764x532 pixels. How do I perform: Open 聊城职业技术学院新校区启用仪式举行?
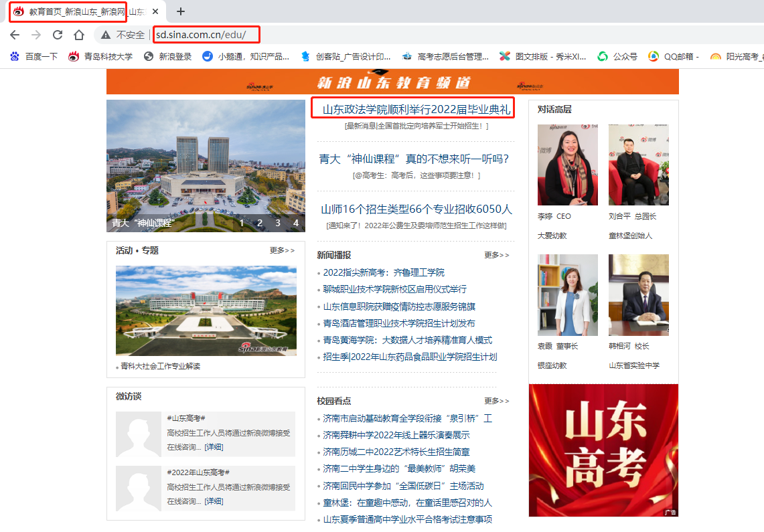click(394, 289)
